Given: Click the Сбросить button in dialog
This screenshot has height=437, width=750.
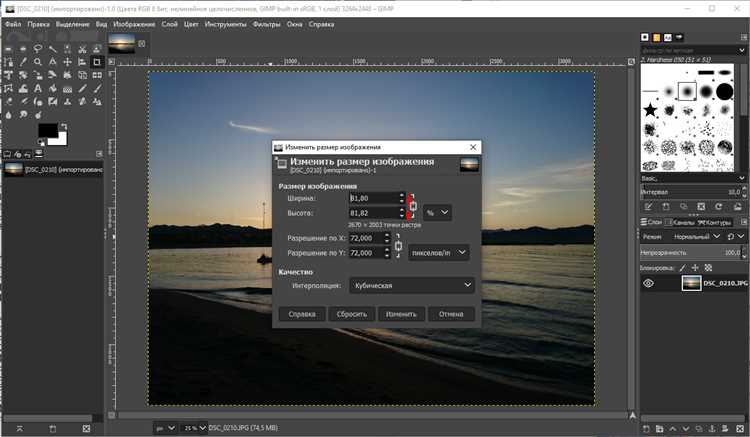Looking at the screenshot, I should [x=351, y=314].
